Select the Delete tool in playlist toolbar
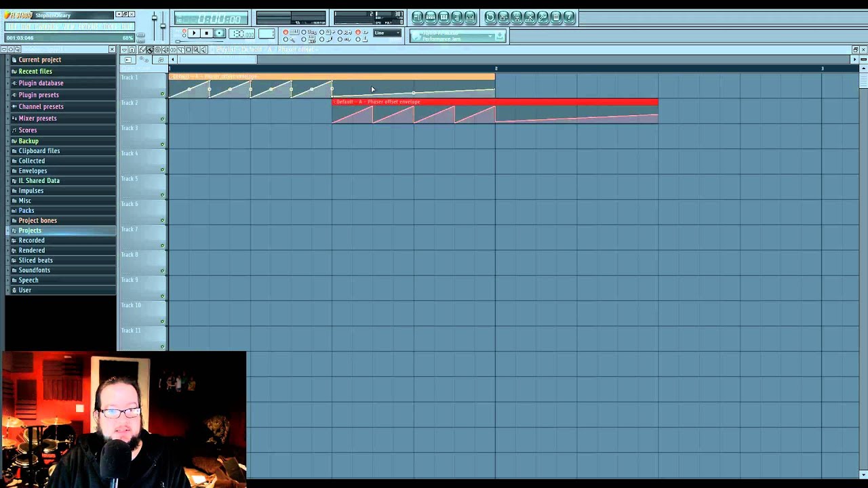Image resolution: width=868 pixels, height=488 pixels. pos(157,50)
